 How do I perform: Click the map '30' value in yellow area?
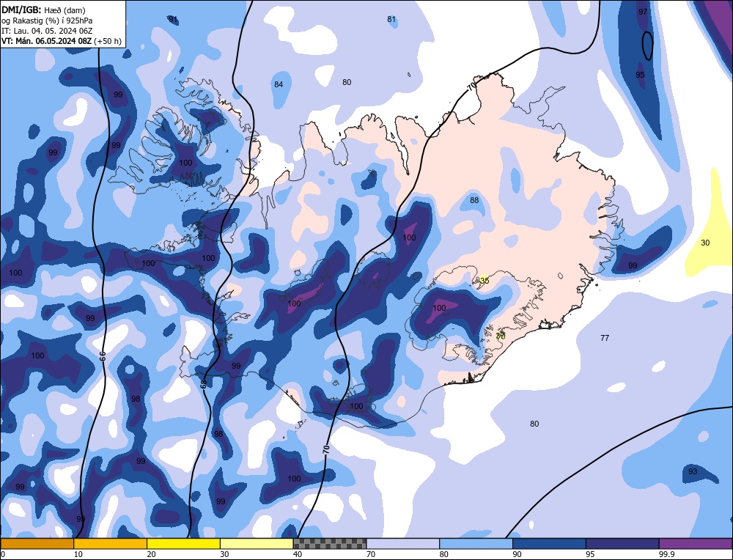click(x=705, y=243)
